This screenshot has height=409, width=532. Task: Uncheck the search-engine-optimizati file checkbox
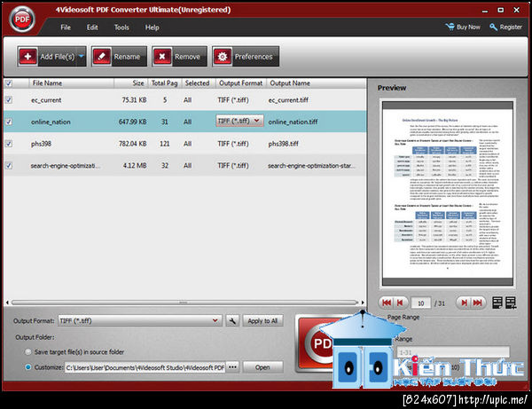tap(9, 165)
